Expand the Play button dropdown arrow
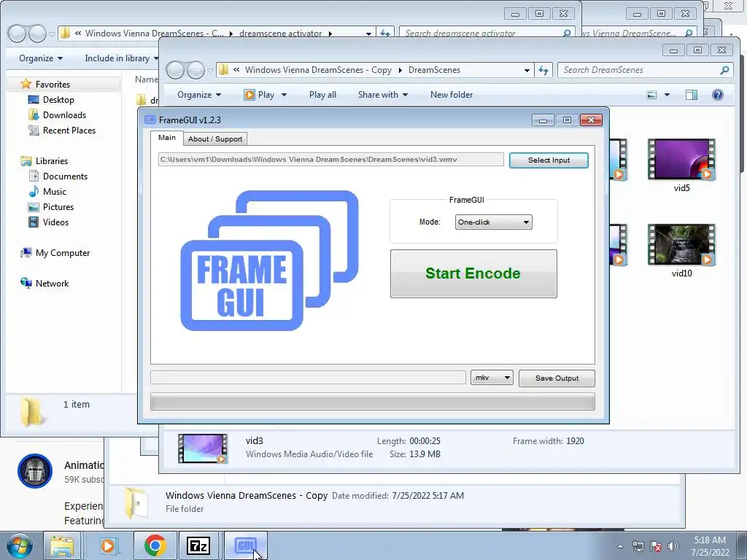The image size is (747, 560). point(284,95)
